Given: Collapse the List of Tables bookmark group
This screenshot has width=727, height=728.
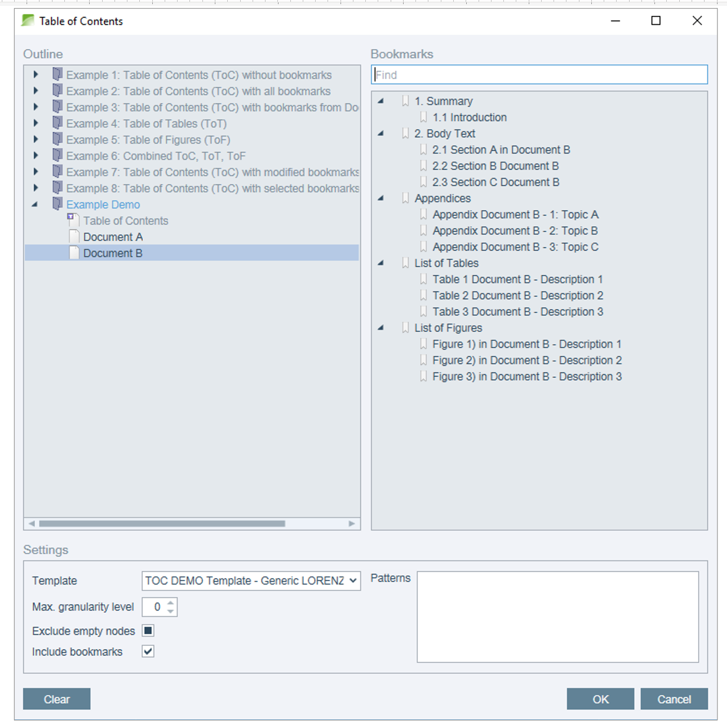Looking at the screenshot, I should click(x=381, y=263).
